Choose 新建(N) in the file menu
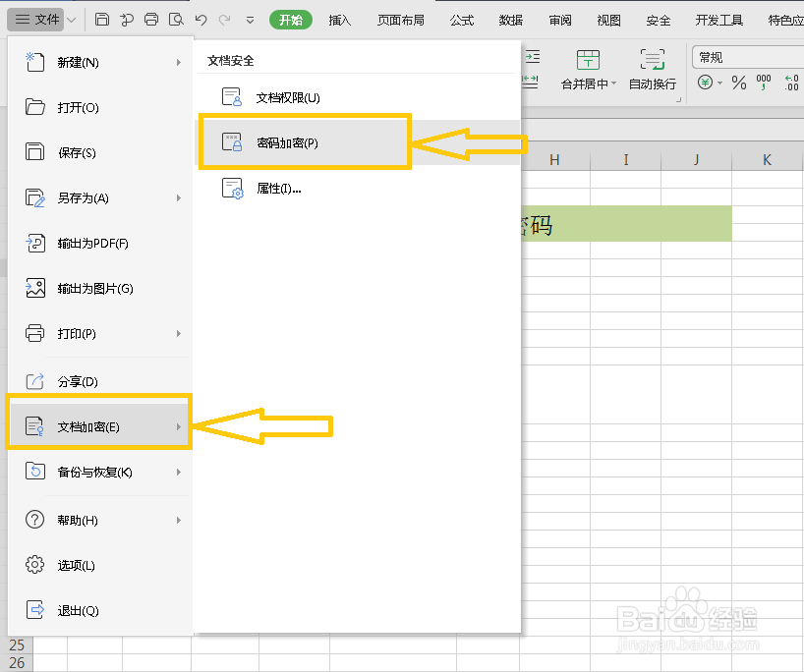Image resolution: width=804 pixels, height=672 pixels. 100,63
